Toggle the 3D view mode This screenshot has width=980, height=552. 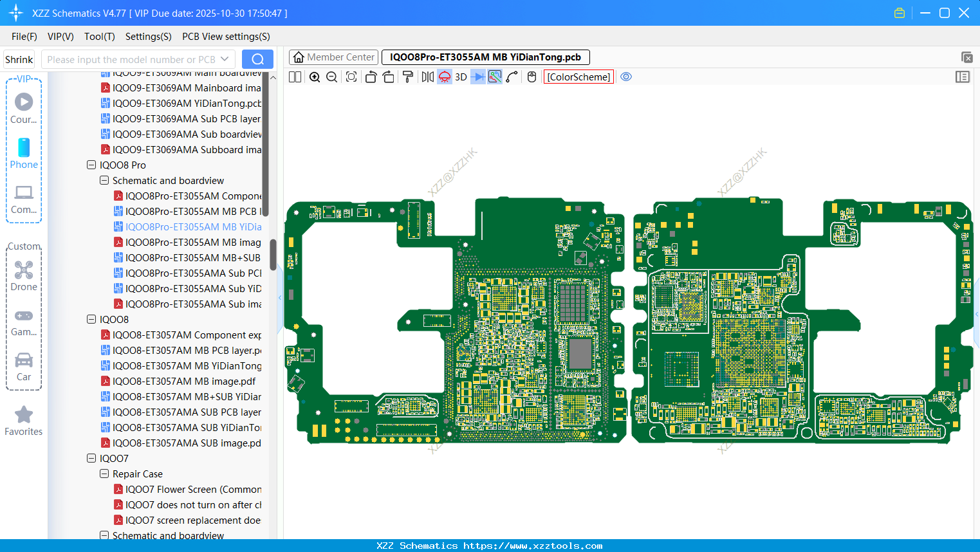pyautogui.click(x=461, y=77)
